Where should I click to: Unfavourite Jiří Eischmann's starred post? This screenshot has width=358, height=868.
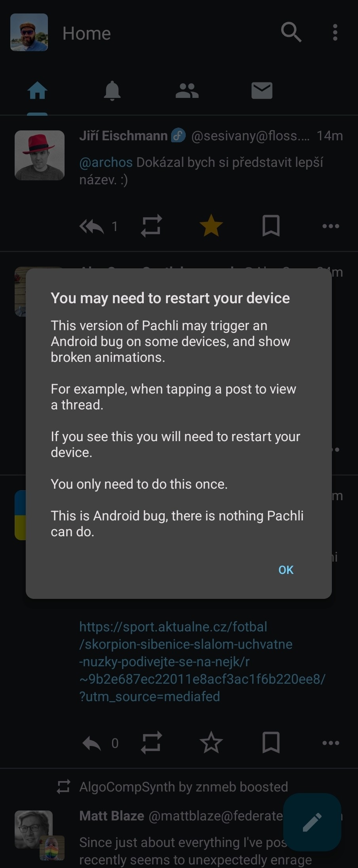(211, 226)
